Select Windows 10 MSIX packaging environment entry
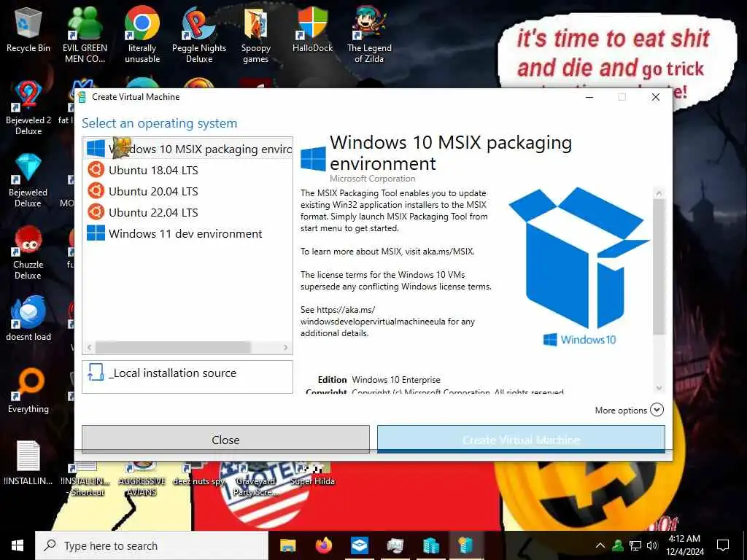Image resolution: width=747 pixels, height=560 pixels. (187, 149)
